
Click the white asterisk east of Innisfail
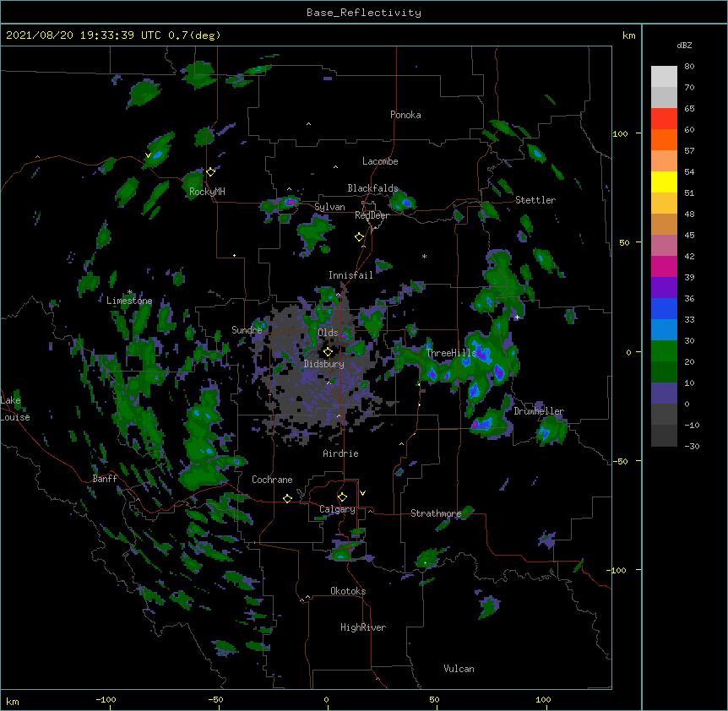[x=424, y=256]
